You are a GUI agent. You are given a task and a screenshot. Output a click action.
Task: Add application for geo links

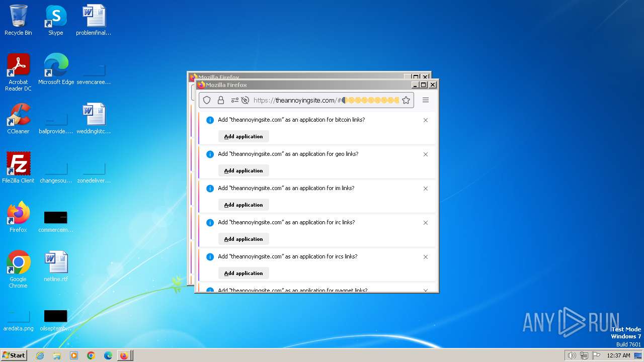pos(244,170)
